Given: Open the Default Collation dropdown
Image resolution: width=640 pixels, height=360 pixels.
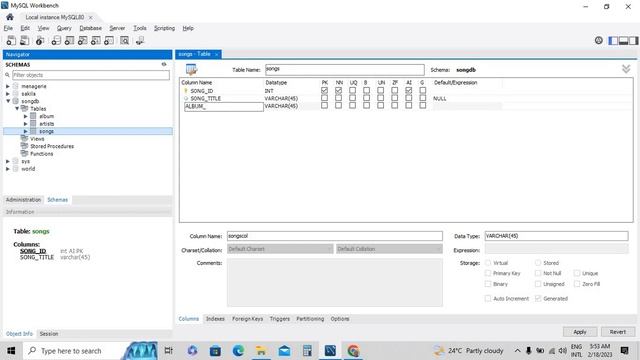Looking at the screenshot, I should [389, 249].
